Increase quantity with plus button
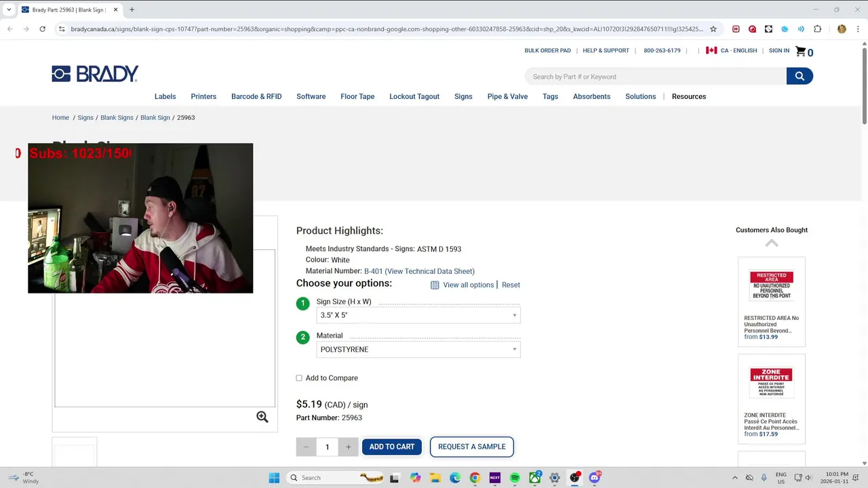 pyautogui.click(x=348, y=447)
